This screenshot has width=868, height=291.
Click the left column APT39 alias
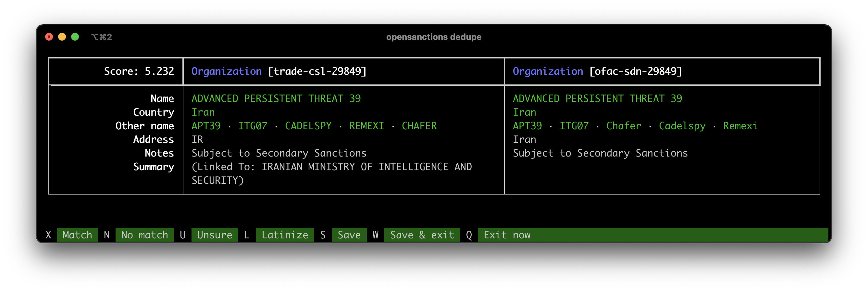point(206,126)
